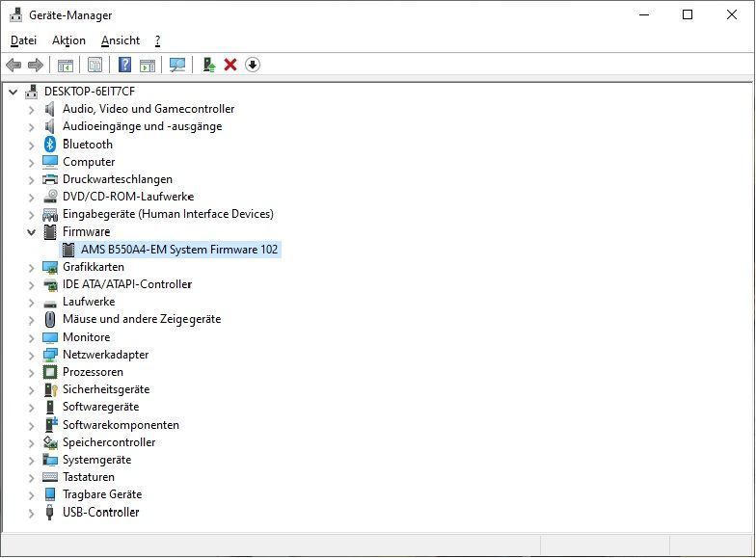Image resolution: width=756 pixels, height=558 pixels.
Task: Click the red X uninstall device icon
Action: point(230,65)
